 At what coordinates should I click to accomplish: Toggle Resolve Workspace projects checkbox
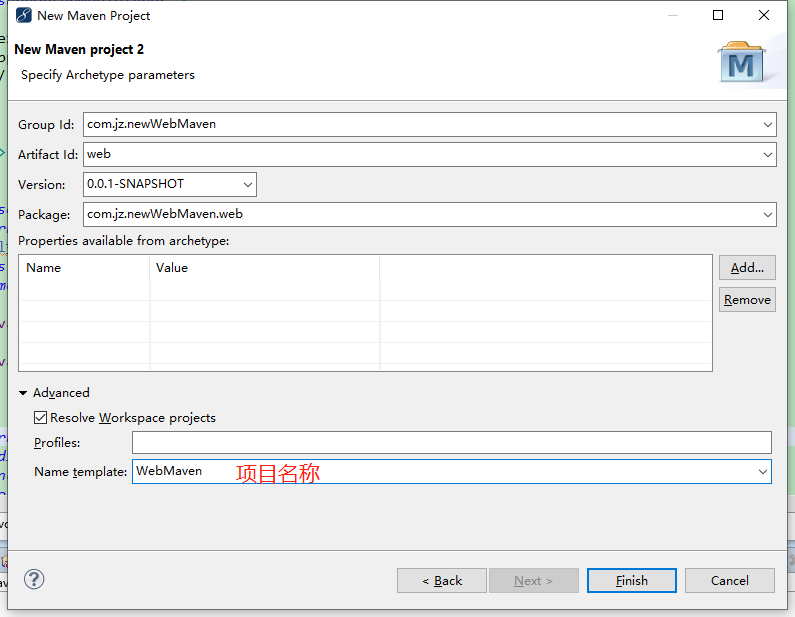[41, 418]
